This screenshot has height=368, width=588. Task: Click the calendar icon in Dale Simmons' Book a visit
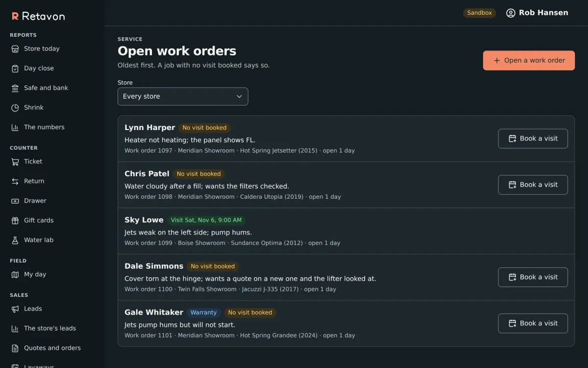[513, 277]
